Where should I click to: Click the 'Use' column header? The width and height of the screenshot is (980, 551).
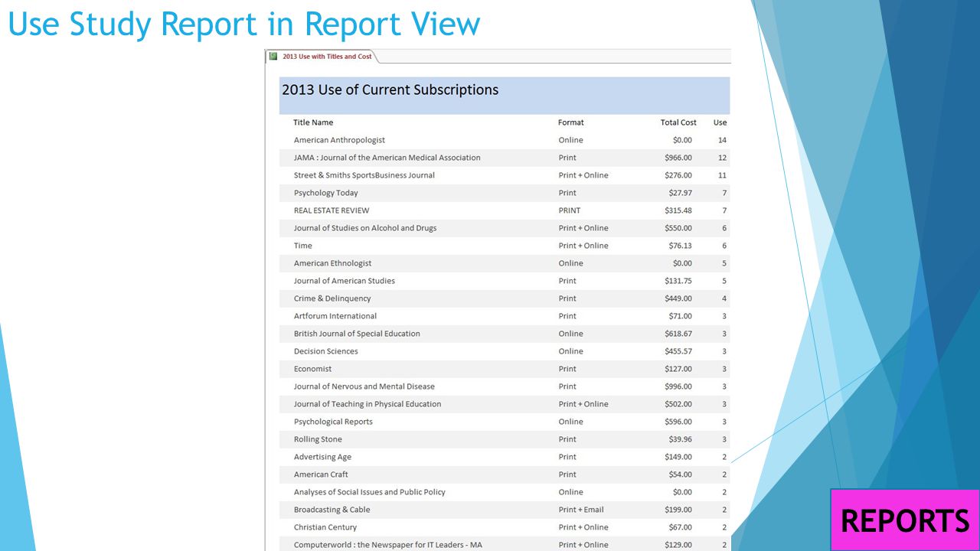720,122
